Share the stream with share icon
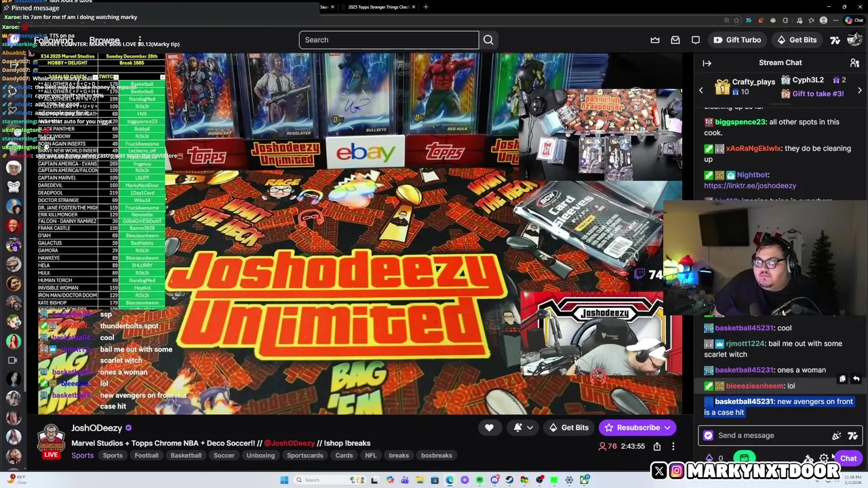The height and width of the screenshot is (488, 868). pyautogui.click(x=657, y=447)
